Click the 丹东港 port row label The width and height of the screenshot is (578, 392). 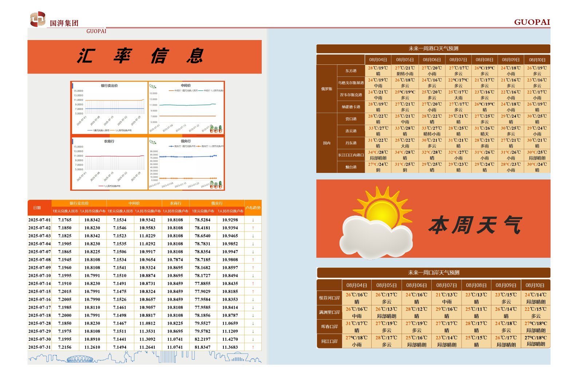(351, 143)
